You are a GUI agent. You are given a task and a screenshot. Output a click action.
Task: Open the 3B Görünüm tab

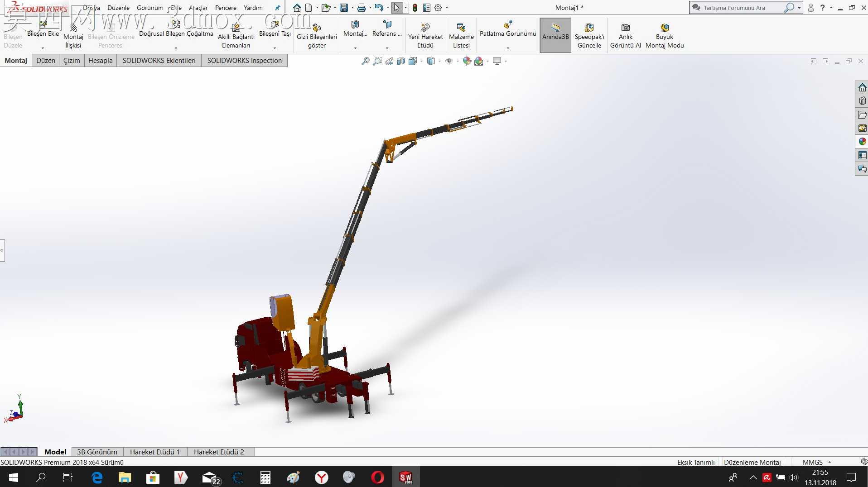pos(97,452)
